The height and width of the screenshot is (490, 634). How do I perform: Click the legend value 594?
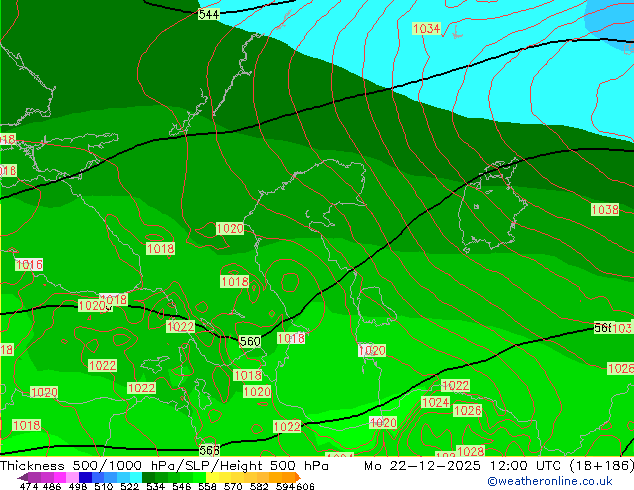pyautogui.click(x=285, y=486)
